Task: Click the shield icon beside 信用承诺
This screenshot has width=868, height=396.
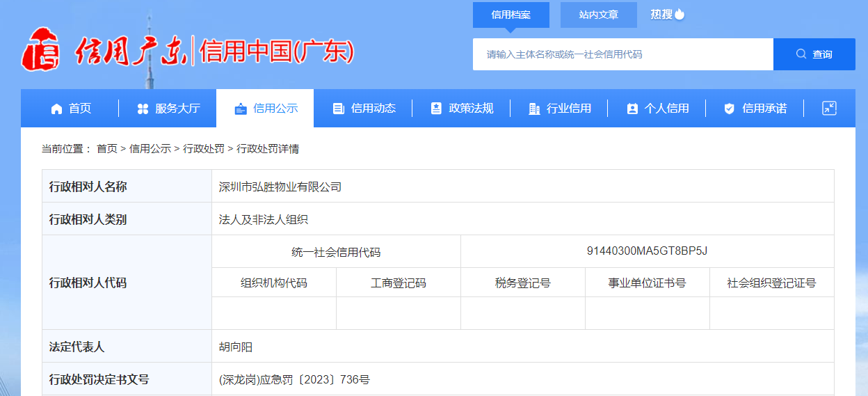Action: click(x=730, y=109)
